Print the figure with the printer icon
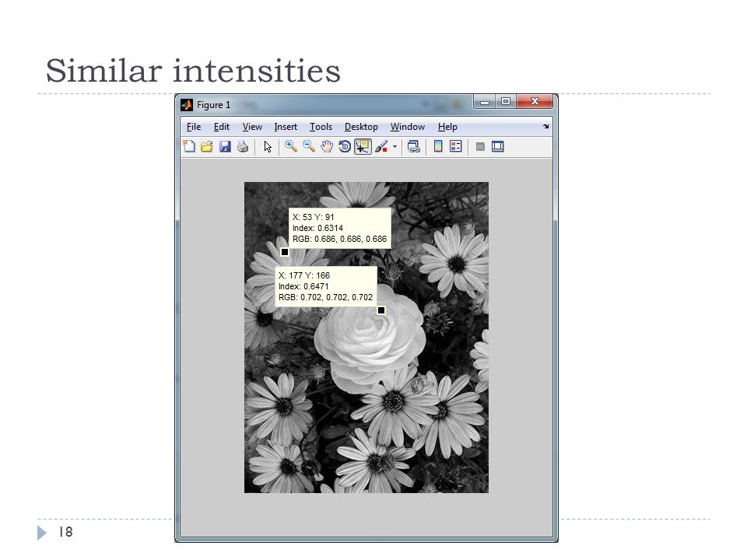The image size is (747, 560). pos(243,146)
